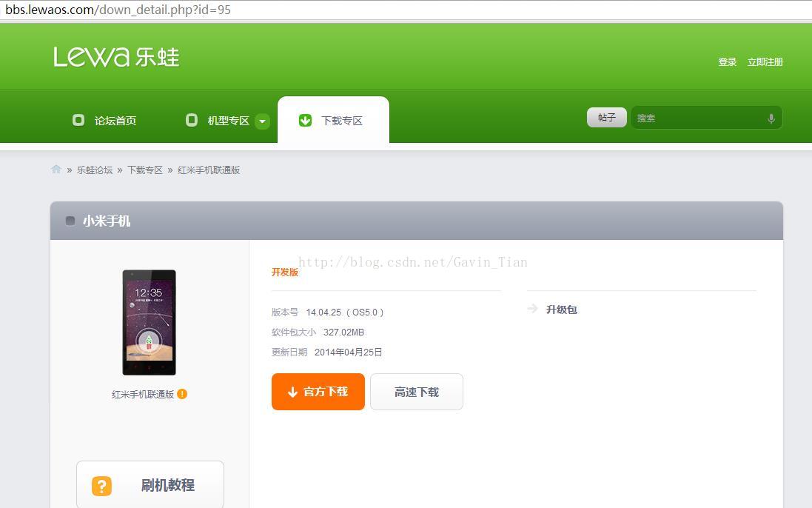Click the Lewa 乐蛙 logo

point(116,57)
